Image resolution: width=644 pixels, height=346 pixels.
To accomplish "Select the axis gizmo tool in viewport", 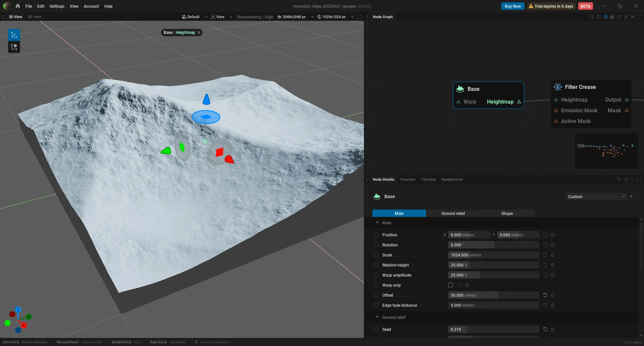I will click(14, 35).
